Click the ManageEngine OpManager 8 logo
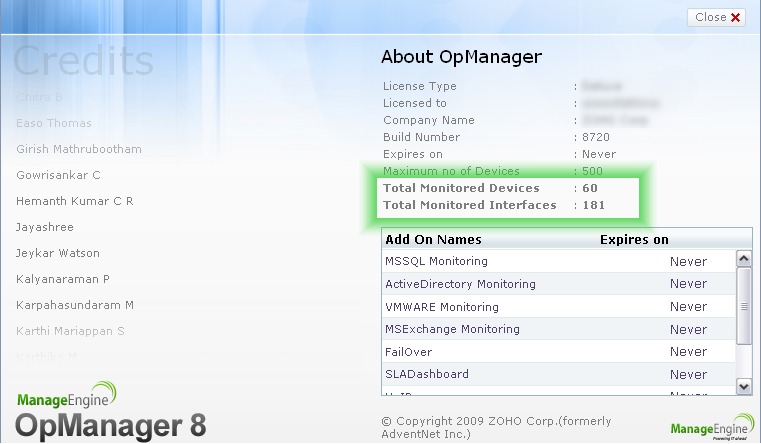This screenshot has height=444, width=761. click(x=111, y=411)
